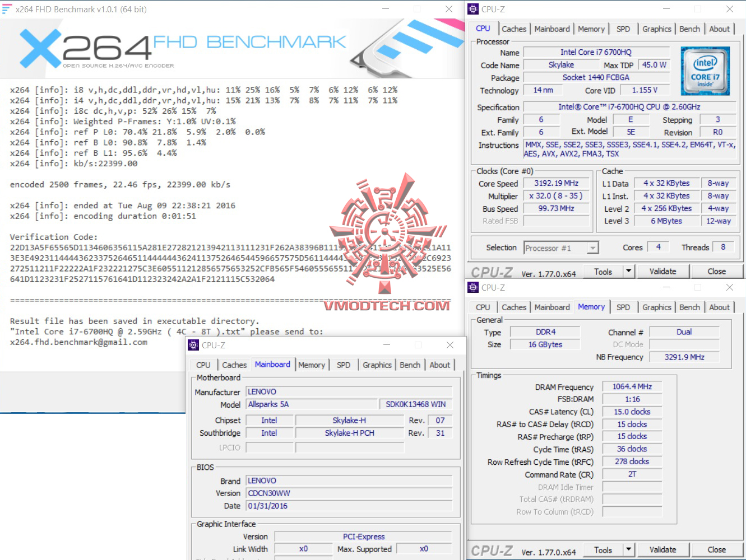Click the CPU-Z icon in the Memory window title bar
This screenshot has height=560, width=746.
click(x=474, y=287)
